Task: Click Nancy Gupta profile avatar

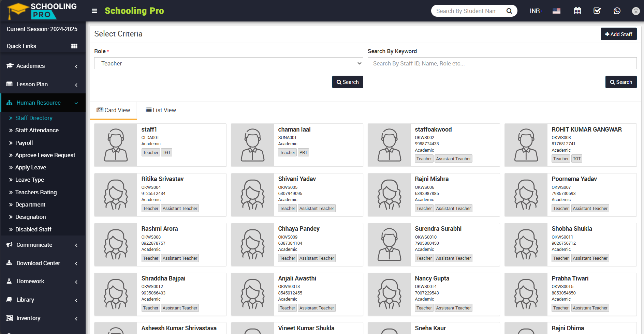Action: click(390, 294)
